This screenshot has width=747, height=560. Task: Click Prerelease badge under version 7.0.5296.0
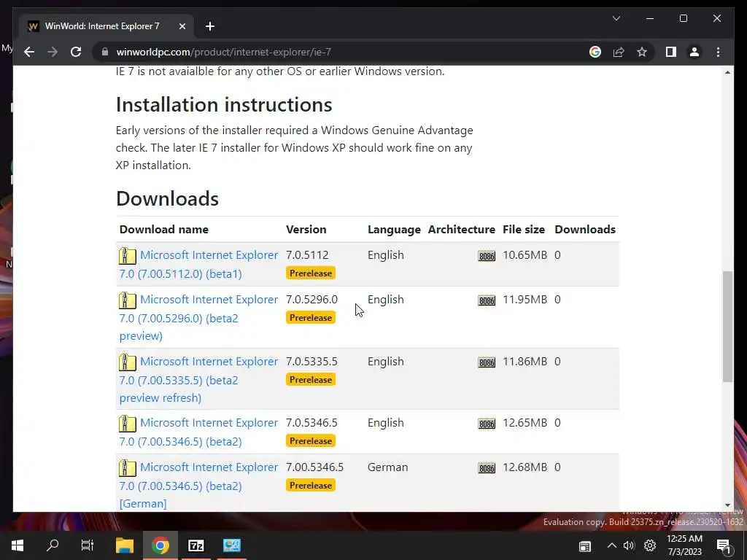[x=311, y=318]
